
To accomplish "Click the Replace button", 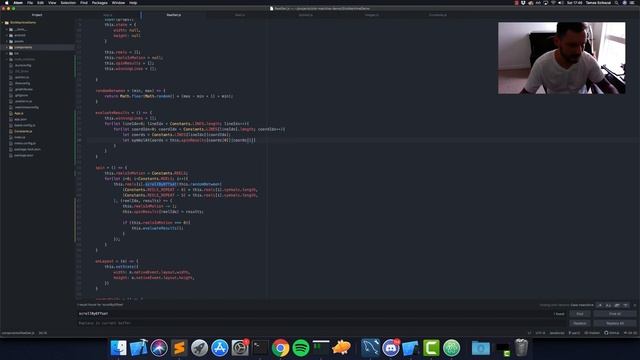I will pyautogui.click(x=580, y=323).
